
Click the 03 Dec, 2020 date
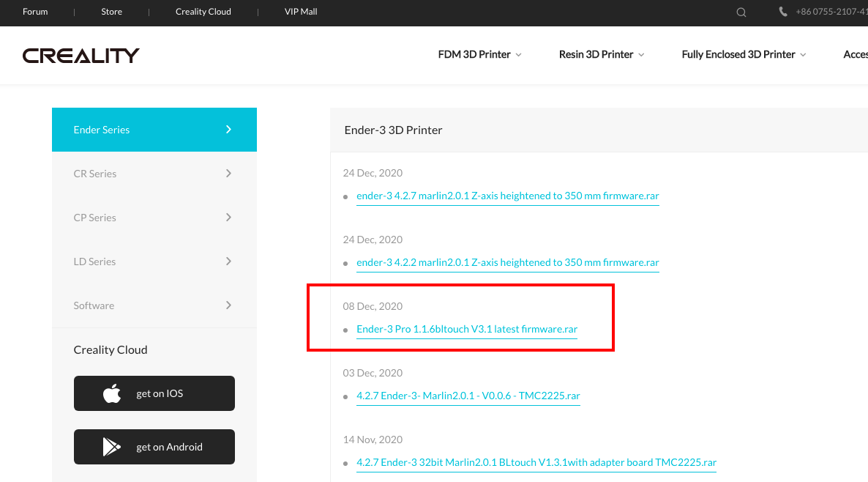pyautogui.click(x=373, y=373)
